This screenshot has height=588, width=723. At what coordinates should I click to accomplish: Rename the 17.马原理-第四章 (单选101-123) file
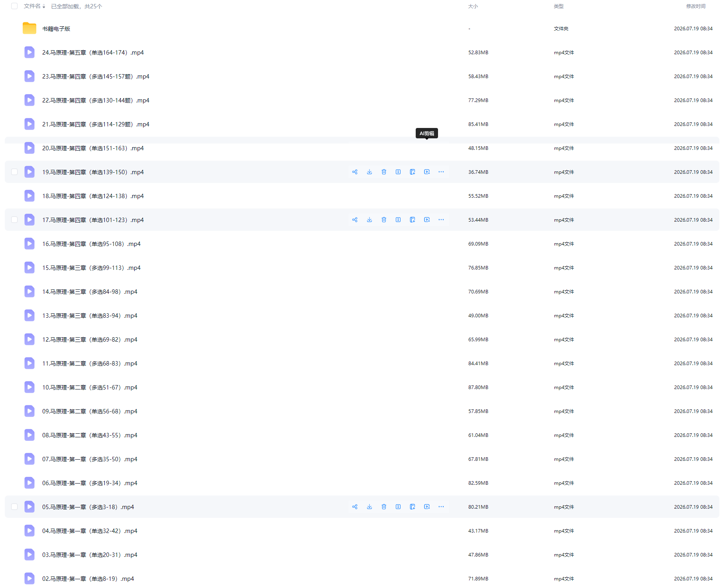pos(398,220)
